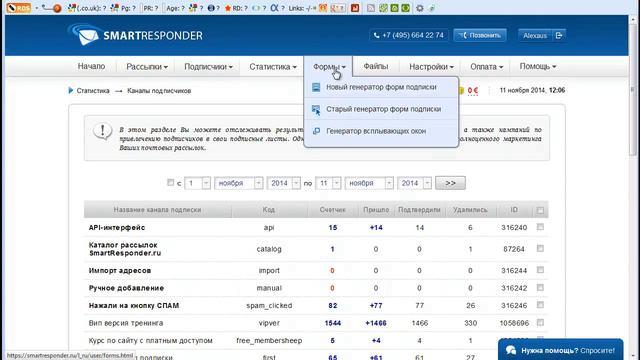
Task: Click the 0 € balance link
Action: point(473,91)
